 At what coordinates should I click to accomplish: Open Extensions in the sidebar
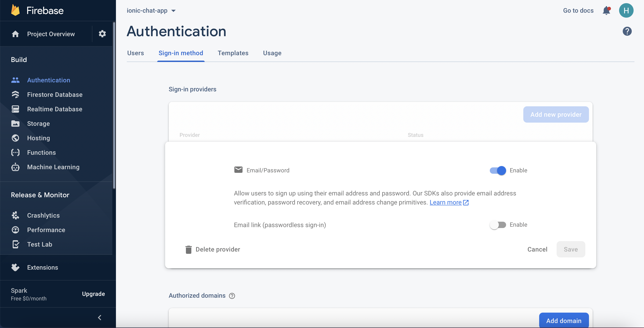point(43,267)
